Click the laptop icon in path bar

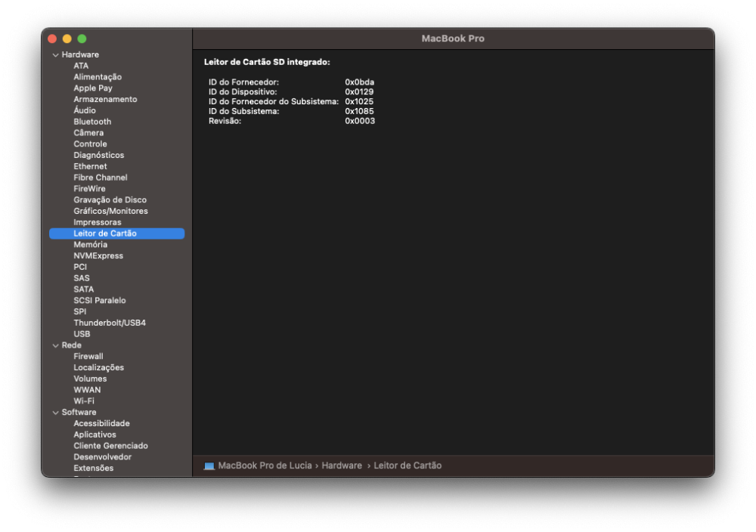(x=209, y=466)
